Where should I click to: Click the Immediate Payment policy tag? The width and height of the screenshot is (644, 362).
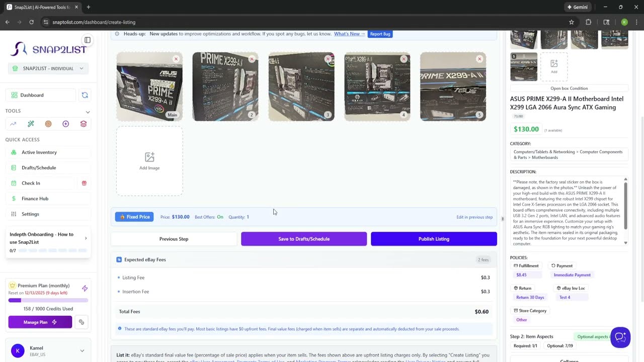[x=572, y=275]
